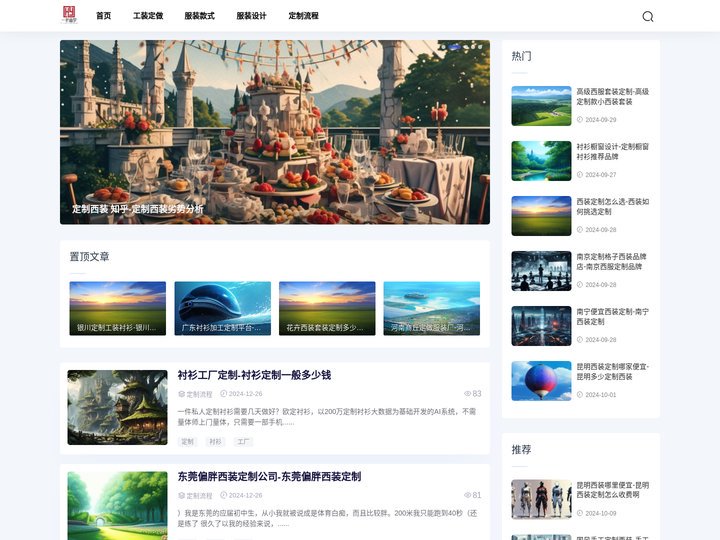720x540 pixels.
Task: Click clock icon next to 2024-09-27
Action: [x=579, y=174]
